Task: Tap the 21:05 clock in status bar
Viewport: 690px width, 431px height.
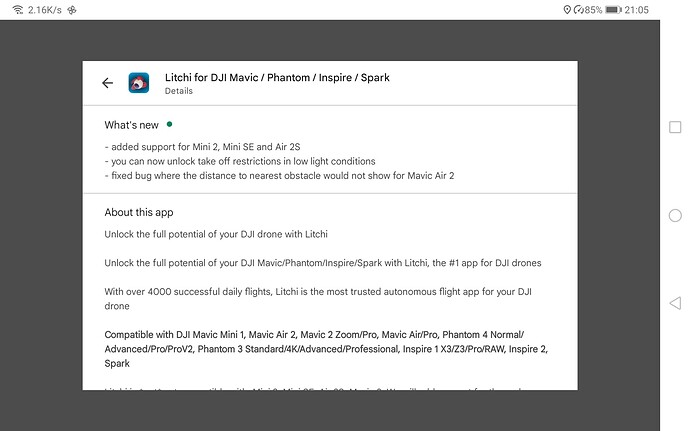Action: click(636, 10)
